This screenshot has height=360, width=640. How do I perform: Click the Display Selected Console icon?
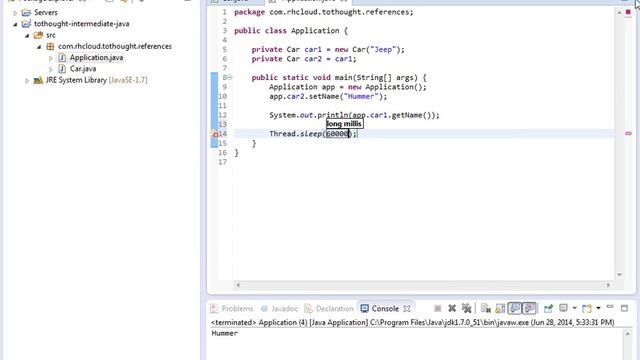tap(563, 308)
